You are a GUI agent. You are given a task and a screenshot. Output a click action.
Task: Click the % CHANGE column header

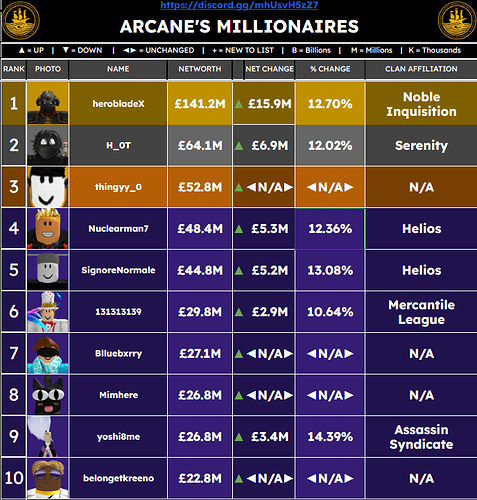[330, 69]
